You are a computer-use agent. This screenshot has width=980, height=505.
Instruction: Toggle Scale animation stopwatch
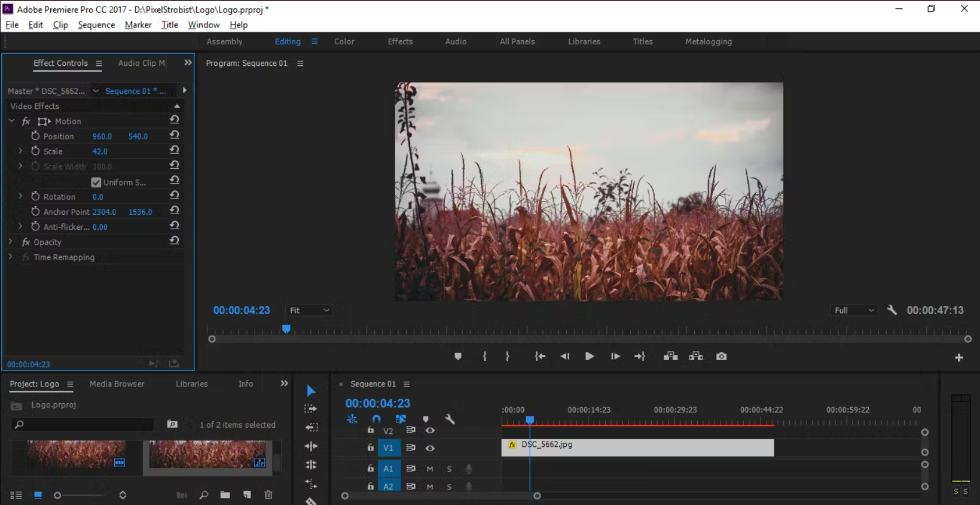(x=35, y=151)
